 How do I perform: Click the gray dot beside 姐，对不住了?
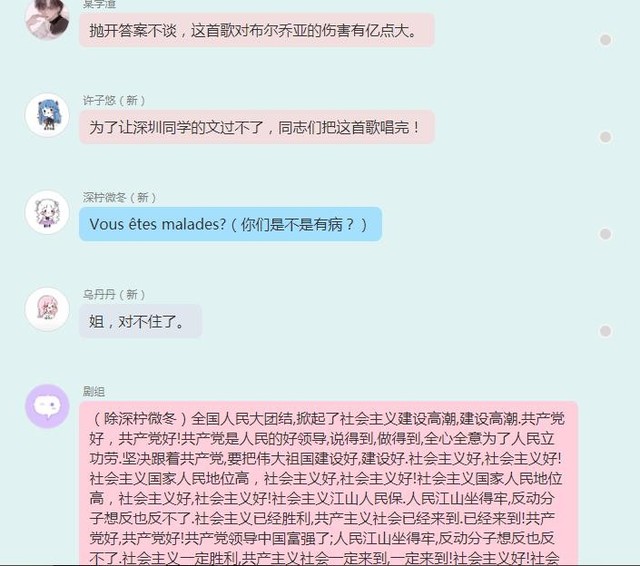tap(605, 331)
